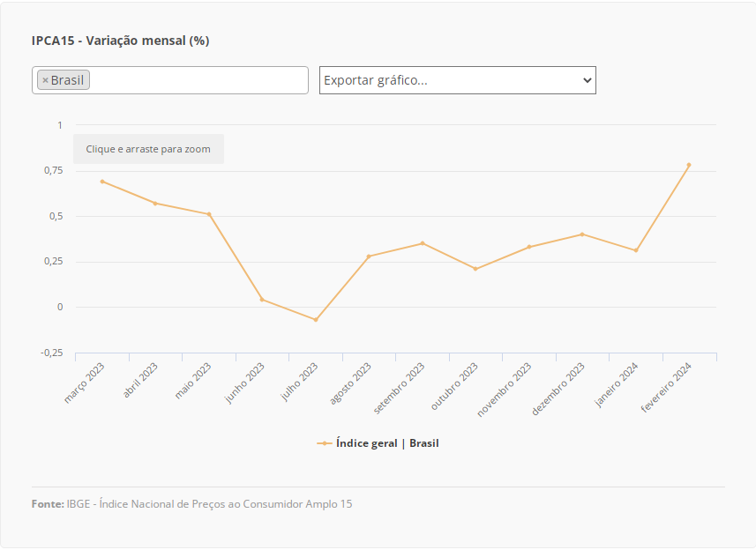The width and height of the screenshot is (756, 550).
Task: Click the Brasil tag in the filter box
Action: (67, 80)
